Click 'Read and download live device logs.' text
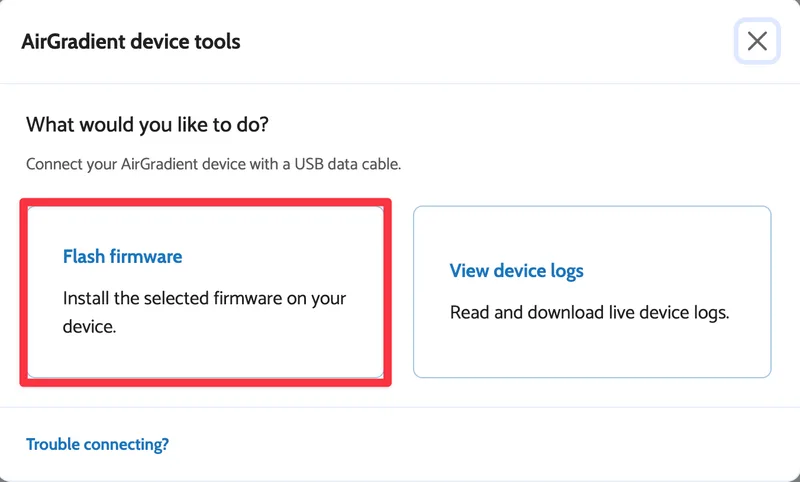Viewport: 800px width, 482px height. (x=589, y=312)
